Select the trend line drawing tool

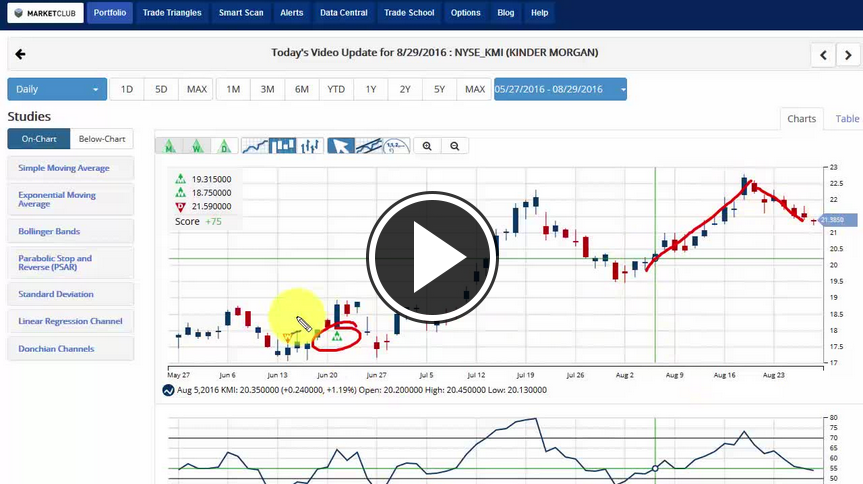point(368,146)
